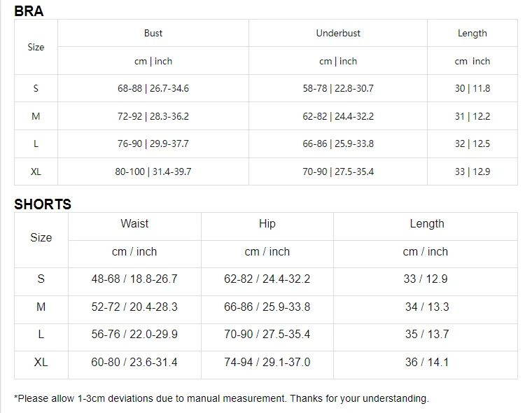Select the Underbust column header
532x413 pixels.
(x=338, y=34)
